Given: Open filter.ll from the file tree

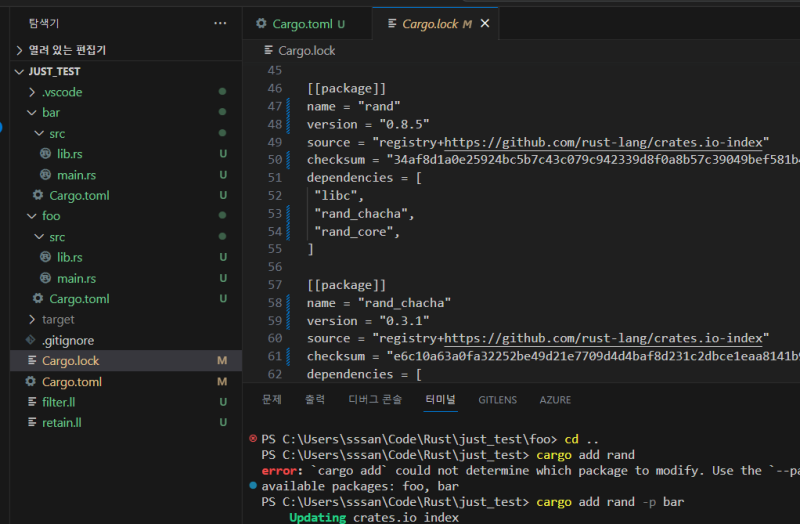Looking at the screenshot, I should (61, 402).
